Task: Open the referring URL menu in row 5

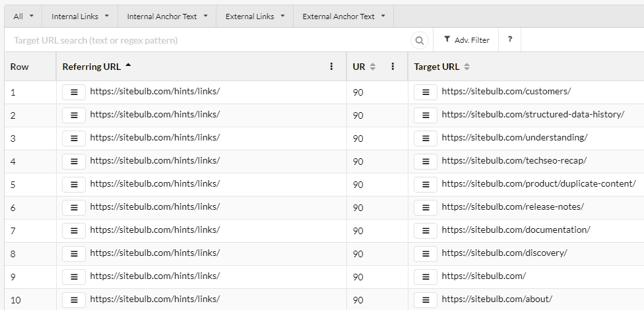Action: pos(74,185)
